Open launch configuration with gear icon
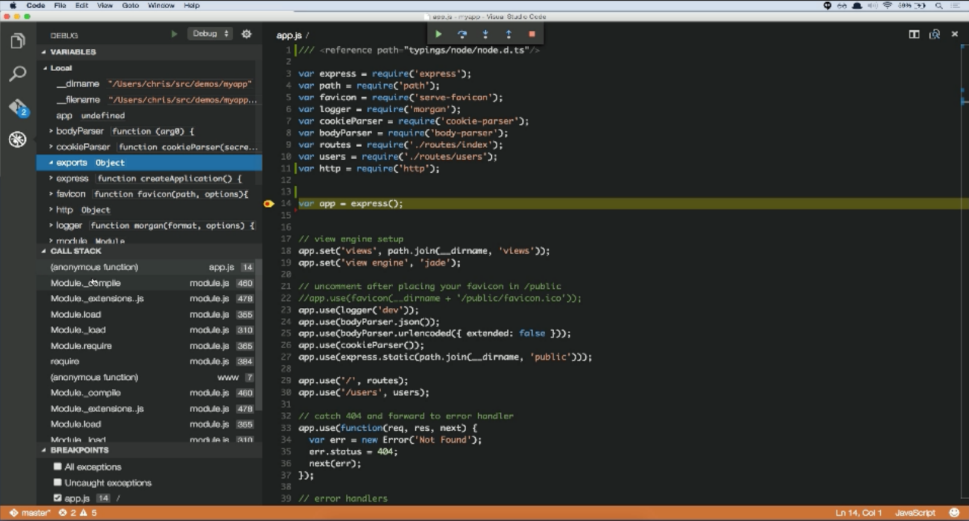This screenshot has height=521, width=969. [x=246, y=34]
